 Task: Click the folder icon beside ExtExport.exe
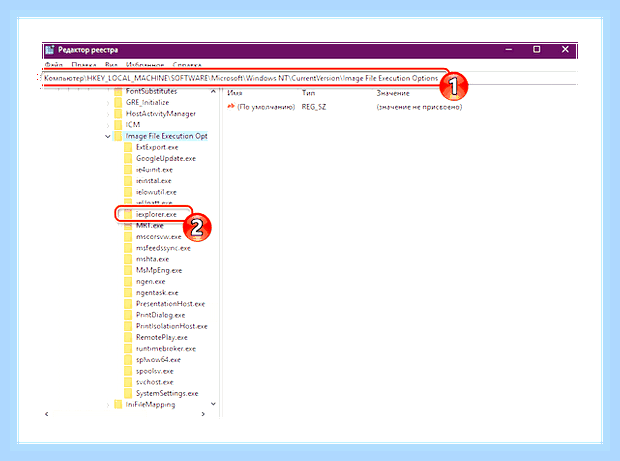128,147
